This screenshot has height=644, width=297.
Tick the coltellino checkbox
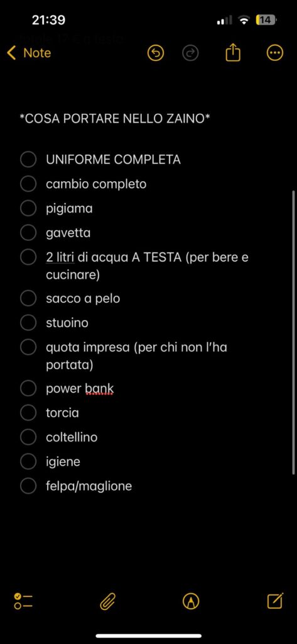28,437
